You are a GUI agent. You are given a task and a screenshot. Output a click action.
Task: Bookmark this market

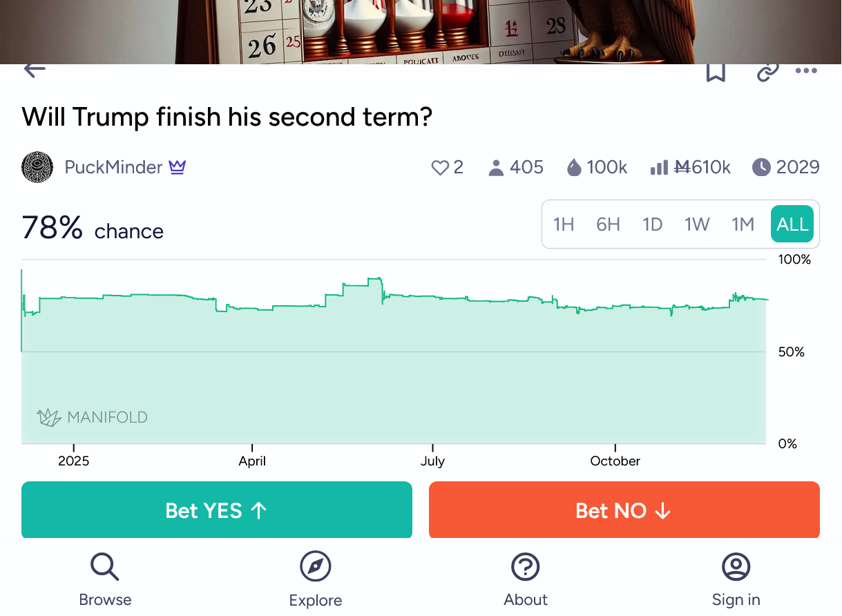(x=716, y=72)
